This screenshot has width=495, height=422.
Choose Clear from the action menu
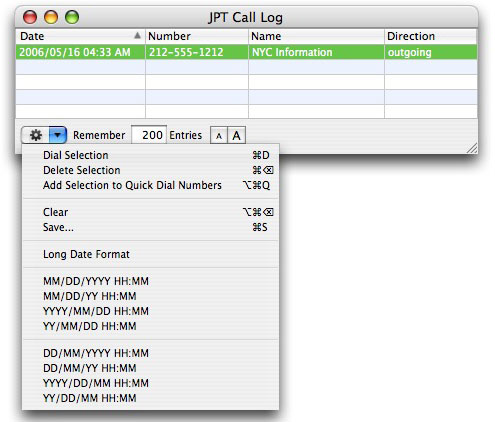pyautogui.click(x=150, y=212)
